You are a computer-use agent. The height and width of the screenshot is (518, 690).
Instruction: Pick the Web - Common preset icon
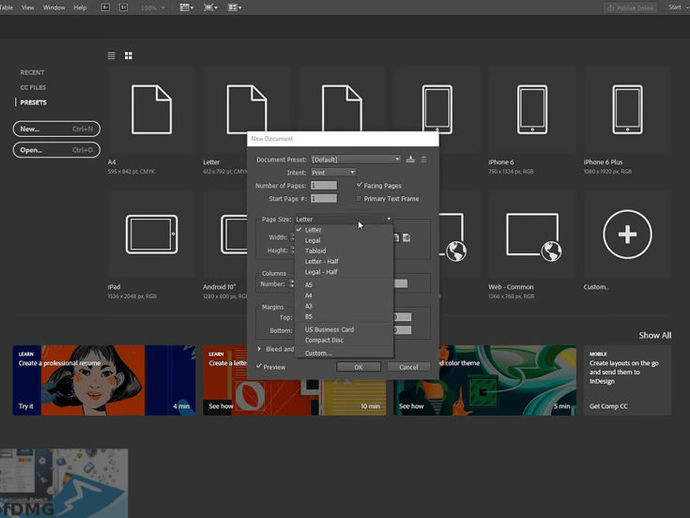coord(533,237)
